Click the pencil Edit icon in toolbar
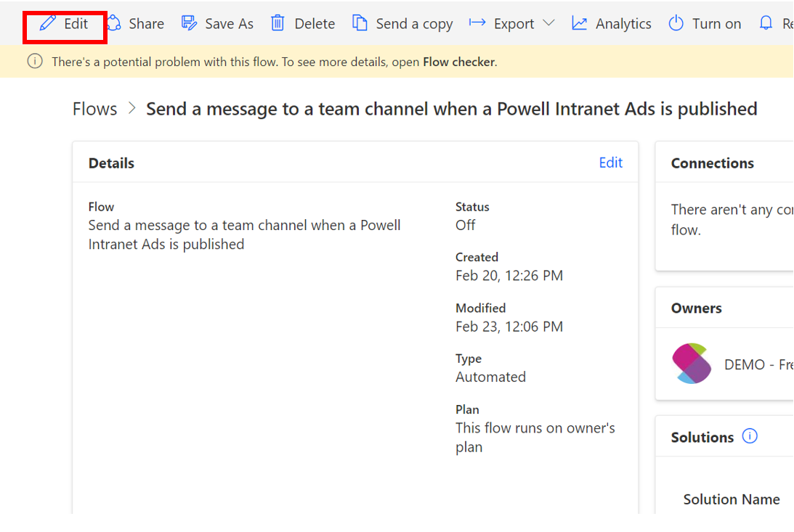This screenshot has width=794, height=532. tap(48, 23)
